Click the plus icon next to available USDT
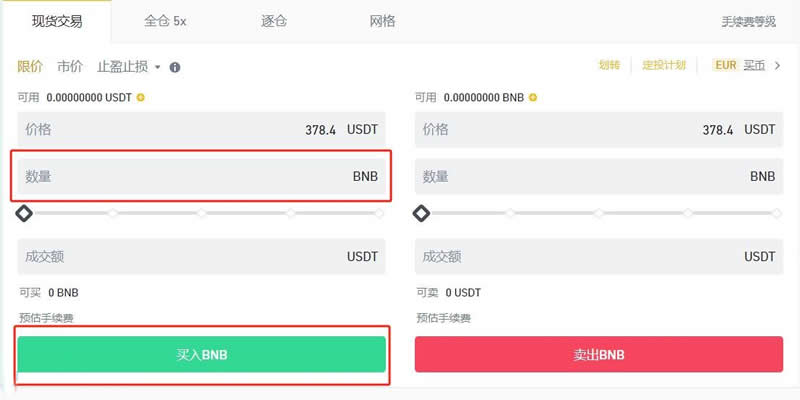This screenshot has width=800, height=400. coord(141,97)
